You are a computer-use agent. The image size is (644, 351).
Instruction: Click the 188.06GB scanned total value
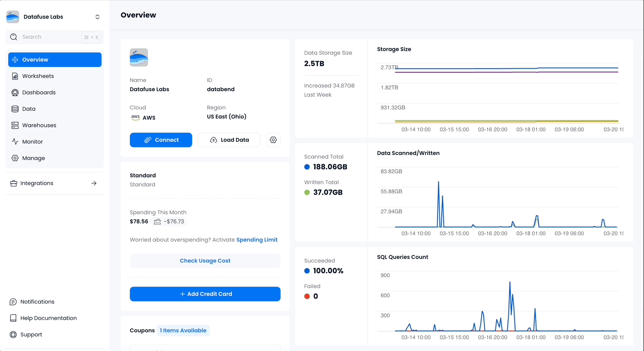point(330,167)
